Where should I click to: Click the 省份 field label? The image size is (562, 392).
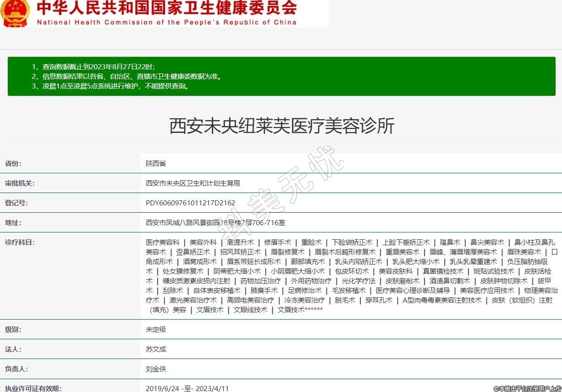click(x=13, y=164)
